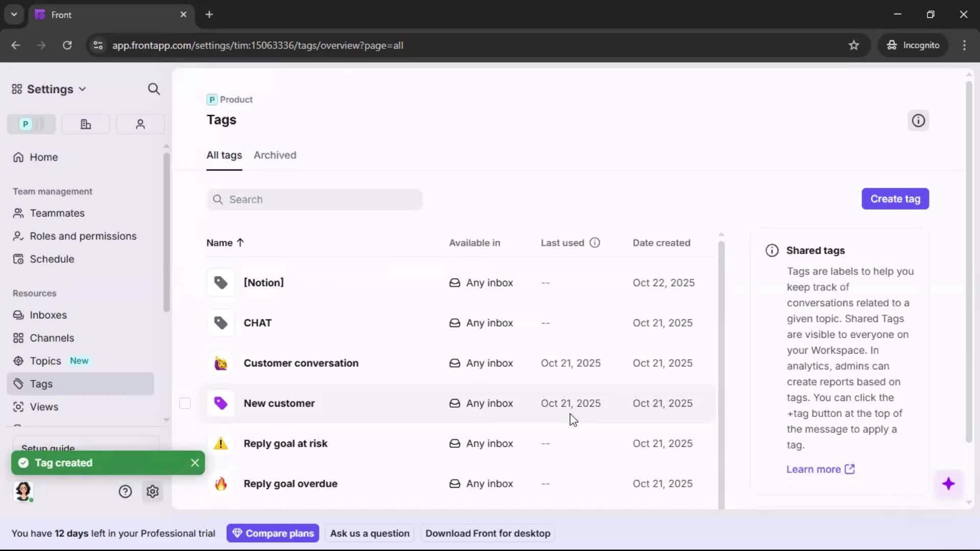
Task: Open the Learn more link
Action: pyautogui.click(x=814, y=469)
